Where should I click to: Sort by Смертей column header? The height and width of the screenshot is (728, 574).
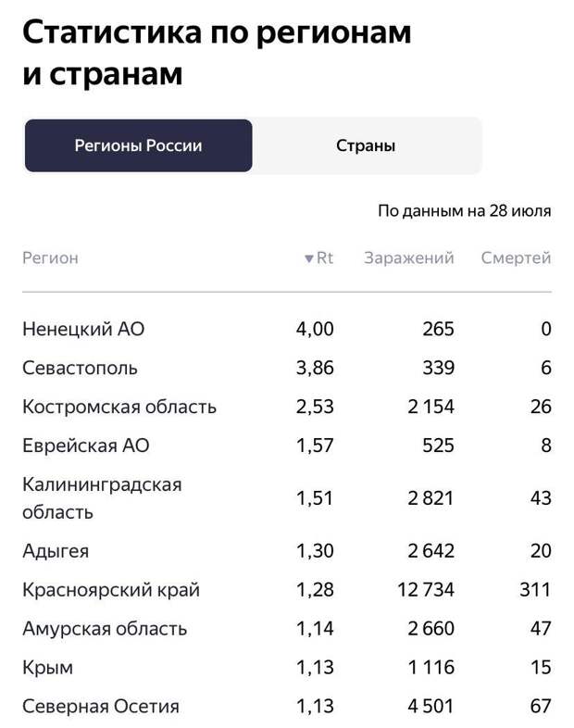tap(516, 257)
